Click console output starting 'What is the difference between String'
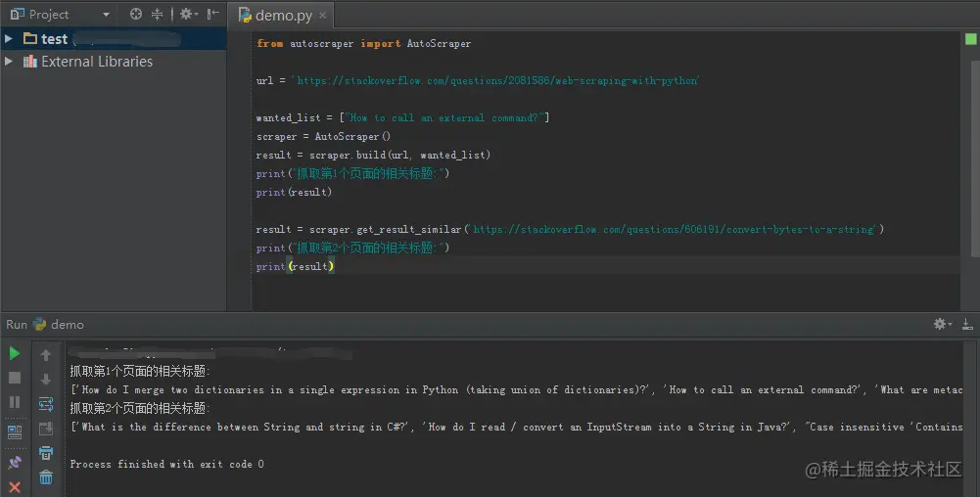Image resolution: width=980 pixels, height=497 pixels. (x=516, y=428)
